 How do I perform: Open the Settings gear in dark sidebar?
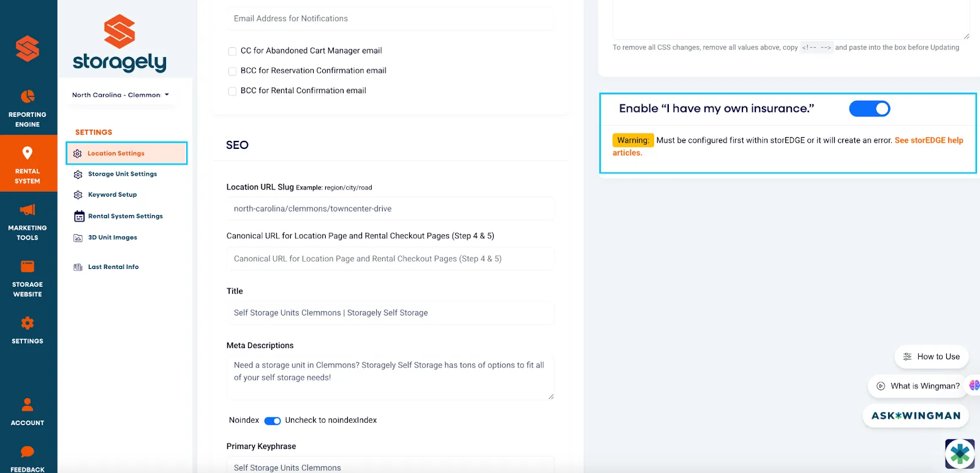click(28, 323)
